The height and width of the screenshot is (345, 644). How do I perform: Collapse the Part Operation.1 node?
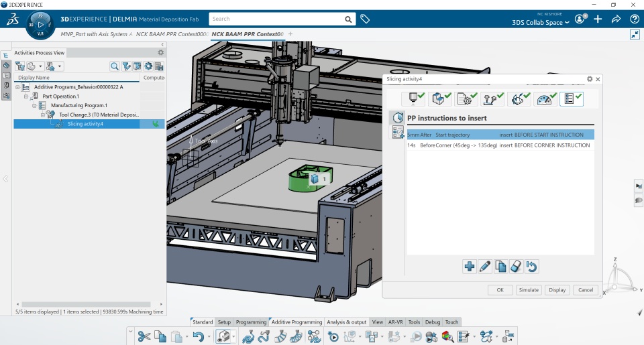point(26,96)
